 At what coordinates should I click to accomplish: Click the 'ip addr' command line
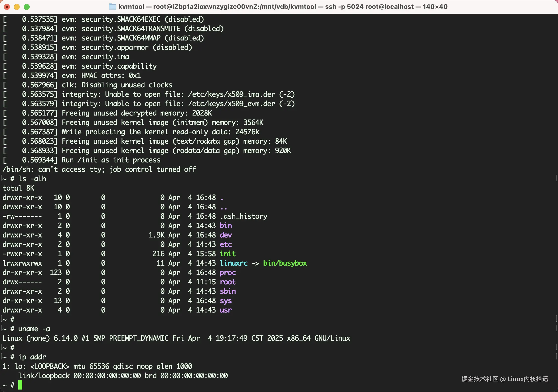[32, 357]
